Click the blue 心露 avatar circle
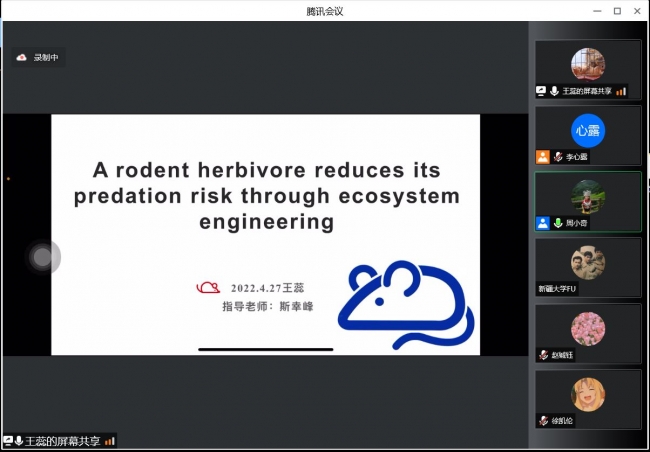 pos(588,130)
